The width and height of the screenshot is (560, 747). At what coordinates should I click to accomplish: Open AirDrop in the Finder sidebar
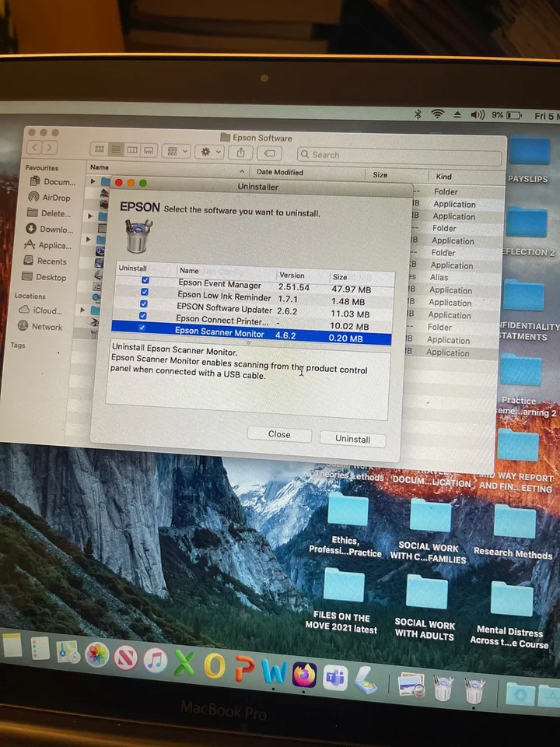tap(49, 197)
